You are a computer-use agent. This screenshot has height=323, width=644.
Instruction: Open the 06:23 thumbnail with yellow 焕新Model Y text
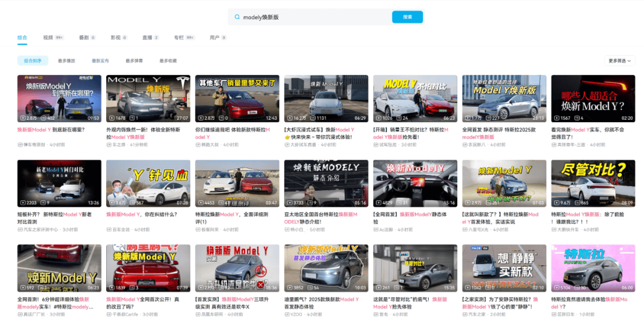pos(59,268)
